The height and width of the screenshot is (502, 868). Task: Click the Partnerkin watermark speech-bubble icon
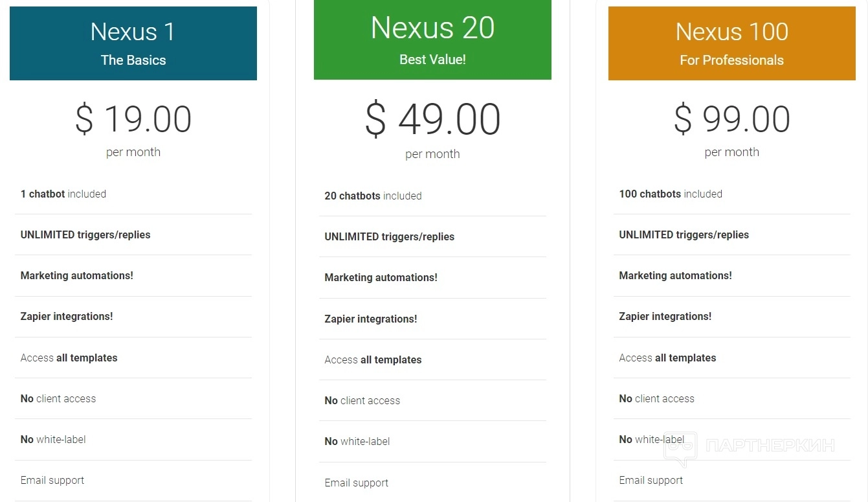(680, 448)
